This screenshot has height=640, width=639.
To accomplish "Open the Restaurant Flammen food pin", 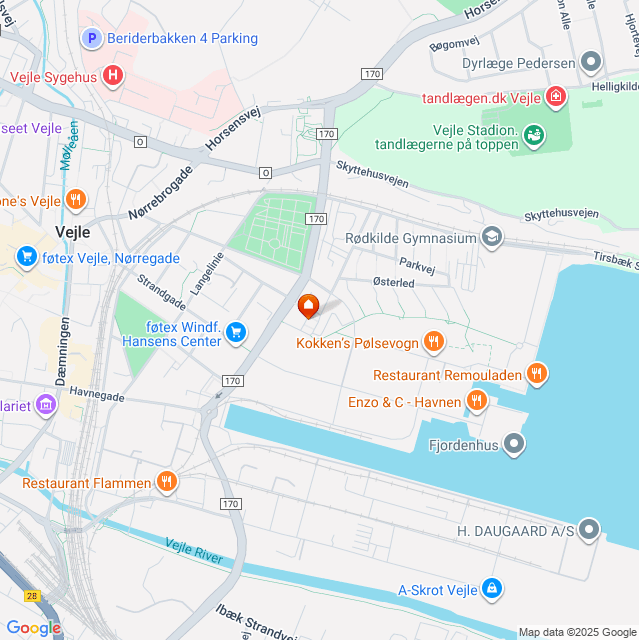I will pyautogui.click(x=167, y=482).
